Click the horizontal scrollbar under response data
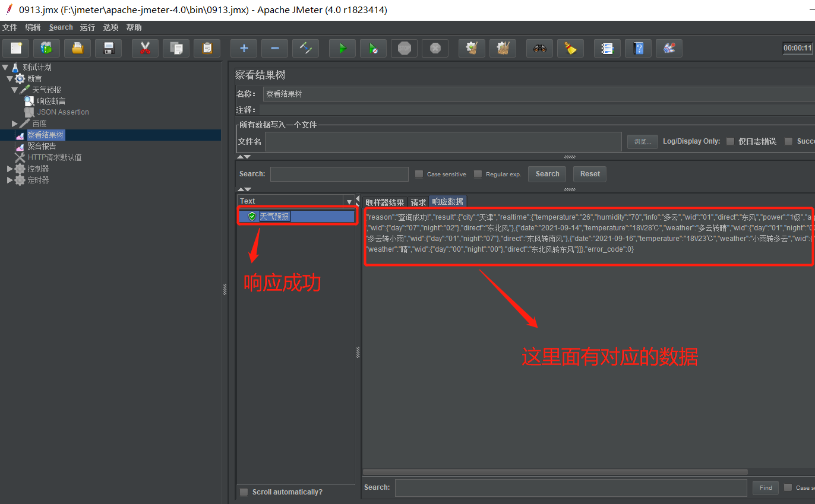815x504 pixels. (x=555, y=472)
